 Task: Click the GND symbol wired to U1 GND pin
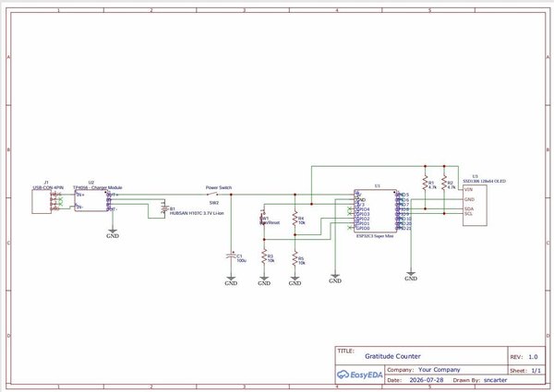(335, 279)
